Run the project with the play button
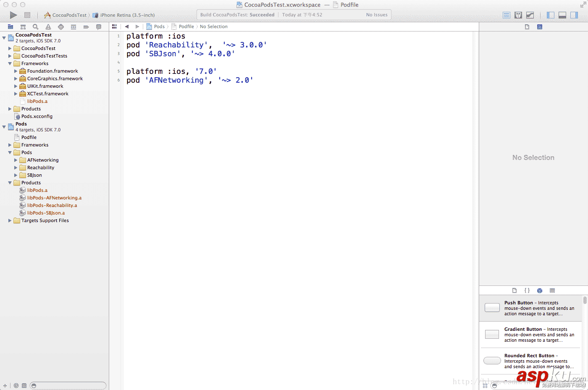Viewport: 588px width, 390px height. 13,15
